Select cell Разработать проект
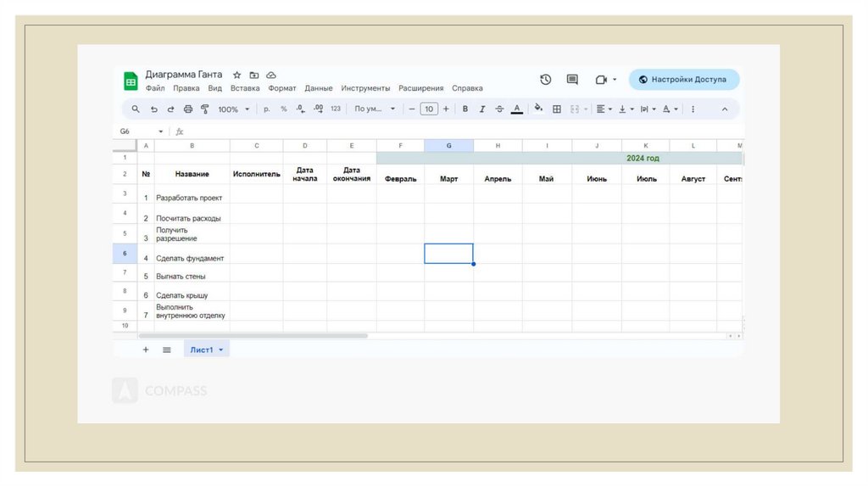The height and width of the screenshot is (487, 868). (x=192, y=194)
